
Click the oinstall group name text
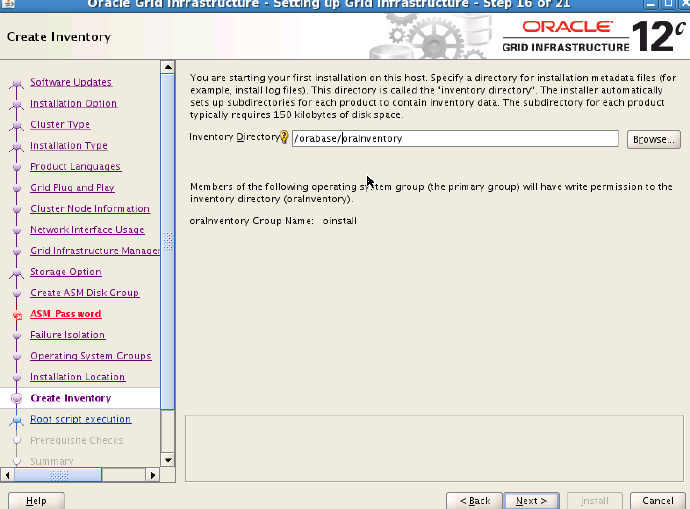[339, 221]
